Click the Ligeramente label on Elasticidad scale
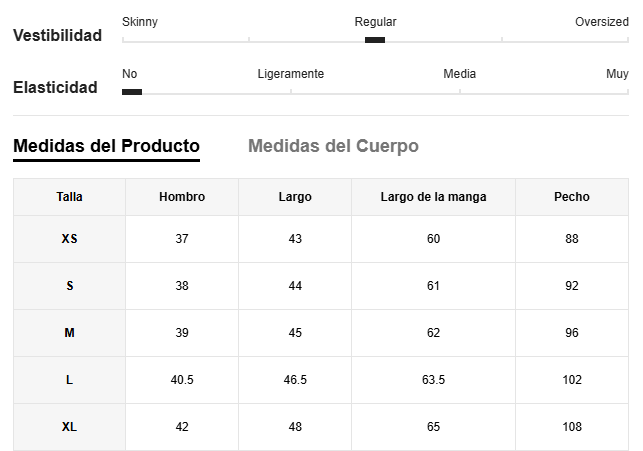 [291, 74]
